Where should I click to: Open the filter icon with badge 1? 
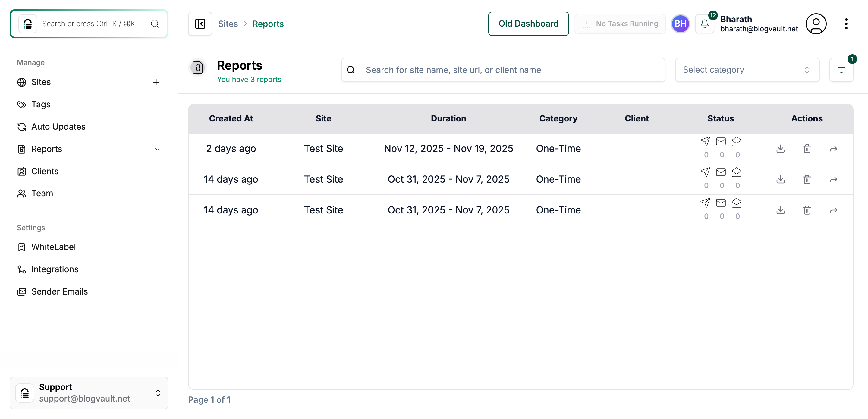841,70
